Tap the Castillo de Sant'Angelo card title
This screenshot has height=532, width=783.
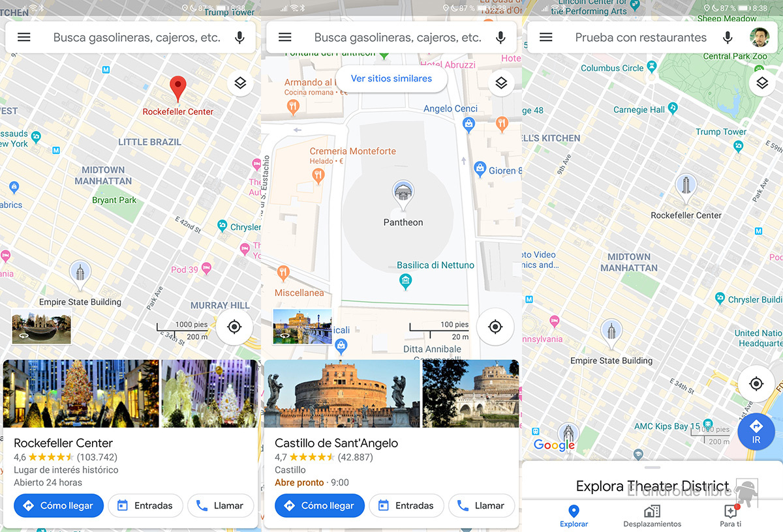[x=337, y=443]
